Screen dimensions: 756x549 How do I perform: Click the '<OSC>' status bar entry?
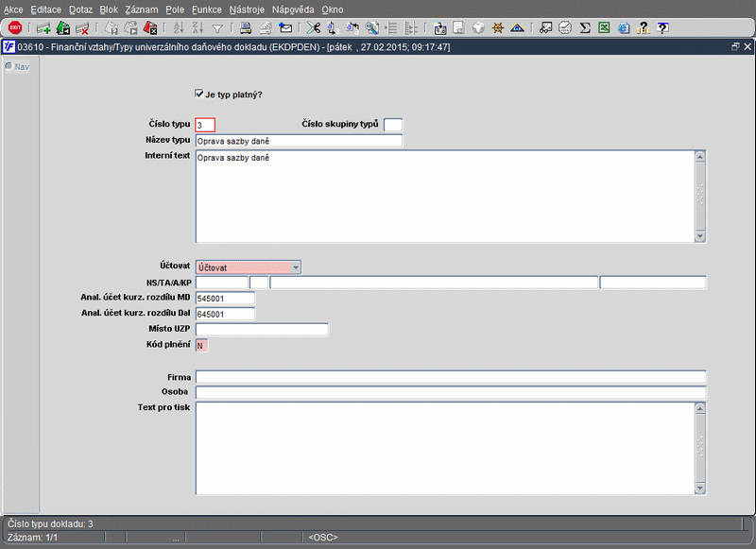(x=323, y=537)
